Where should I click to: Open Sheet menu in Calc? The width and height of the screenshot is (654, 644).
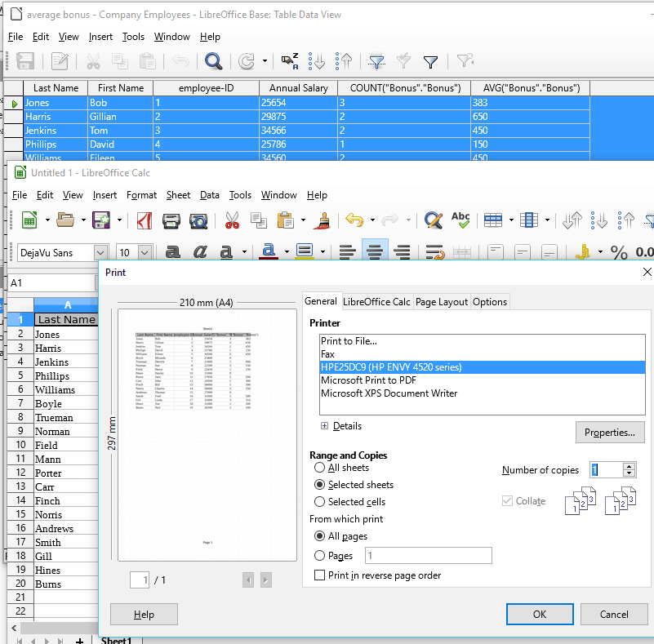click(178, 195)
